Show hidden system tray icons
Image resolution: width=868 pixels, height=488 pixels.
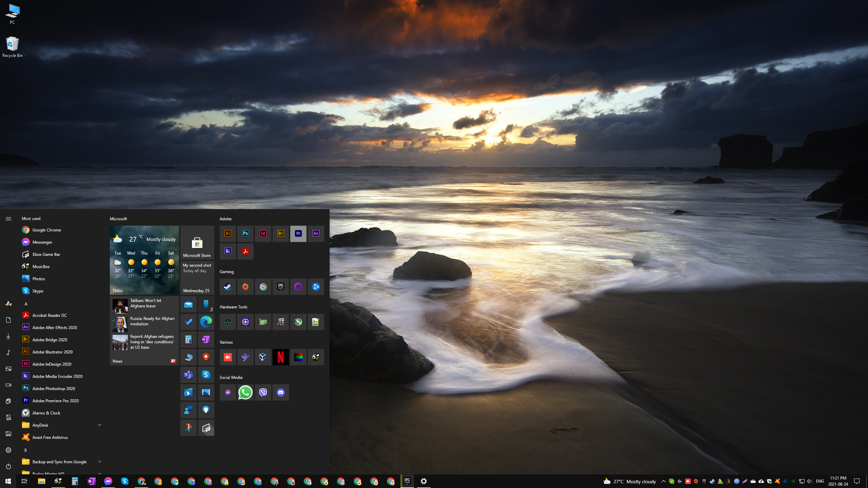pos(663,482)
